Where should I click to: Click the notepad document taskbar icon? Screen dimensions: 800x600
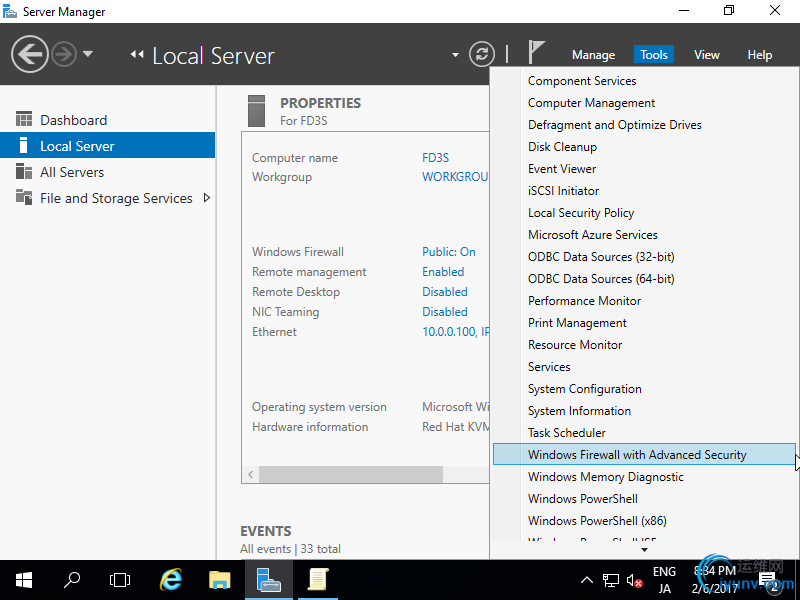pyautogui.click(x=317, y=580)
